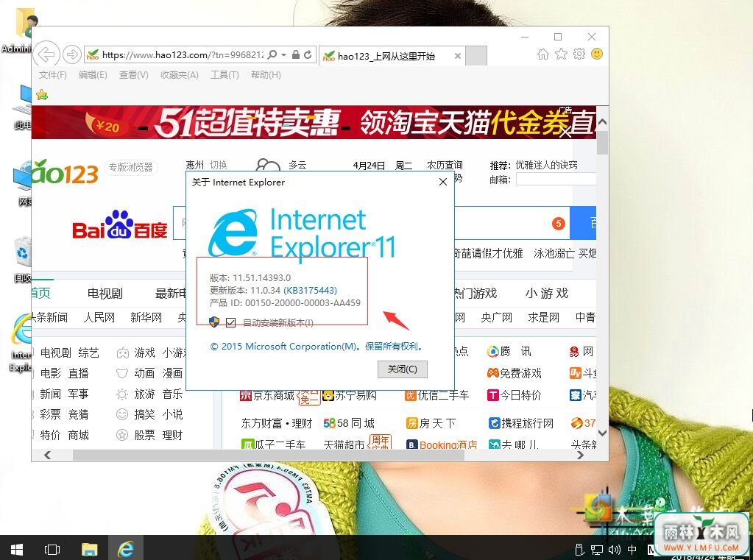Open the 编辑(E) menu

93,75
